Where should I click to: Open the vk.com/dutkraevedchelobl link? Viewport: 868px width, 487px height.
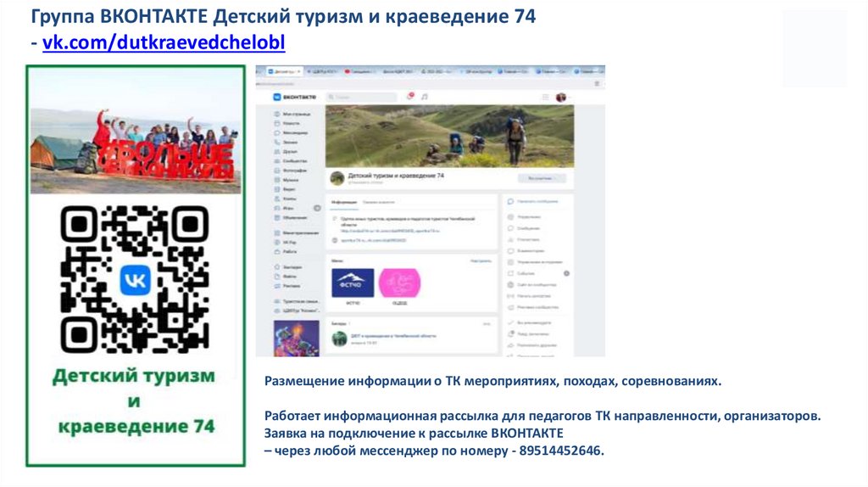tap(164, 42)
